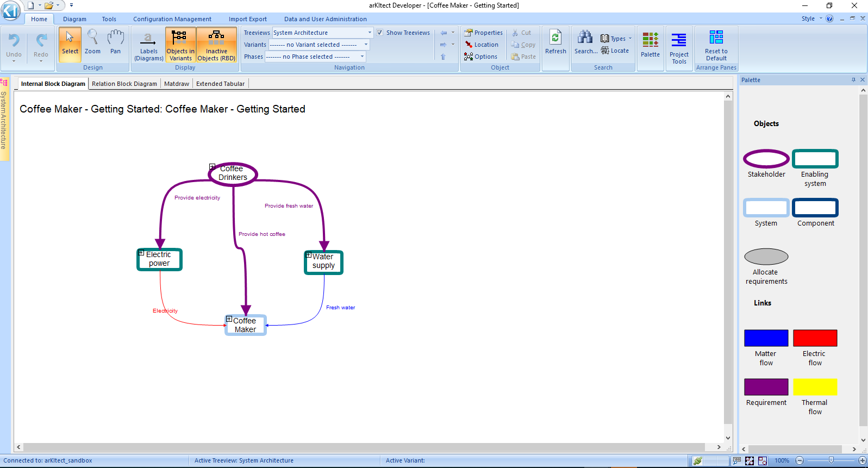Uncheck the Show Treeviews checkbox

380,33
